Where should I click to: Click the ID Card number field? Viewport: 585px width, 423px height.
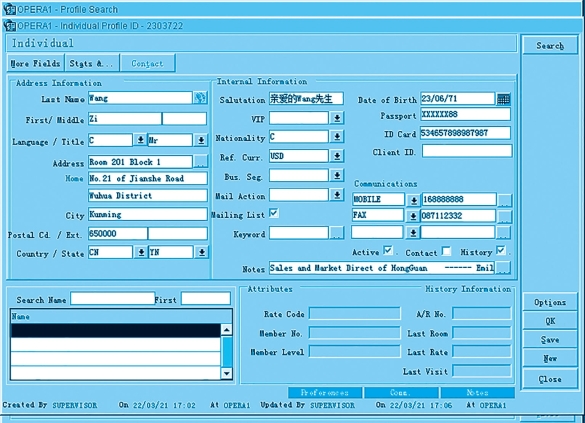click(x=465, y=133)
